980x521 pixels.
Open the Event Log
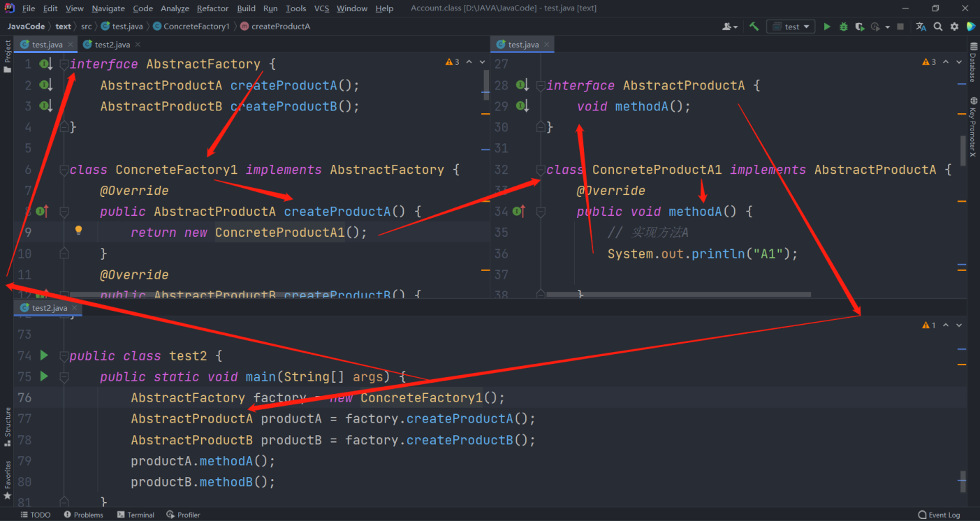939,515
